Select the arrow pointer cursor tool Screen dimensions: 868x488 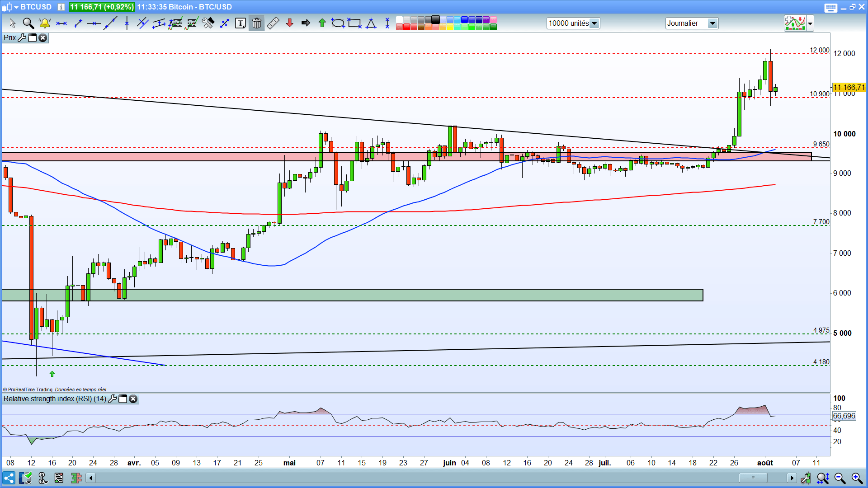click(12, 23)
